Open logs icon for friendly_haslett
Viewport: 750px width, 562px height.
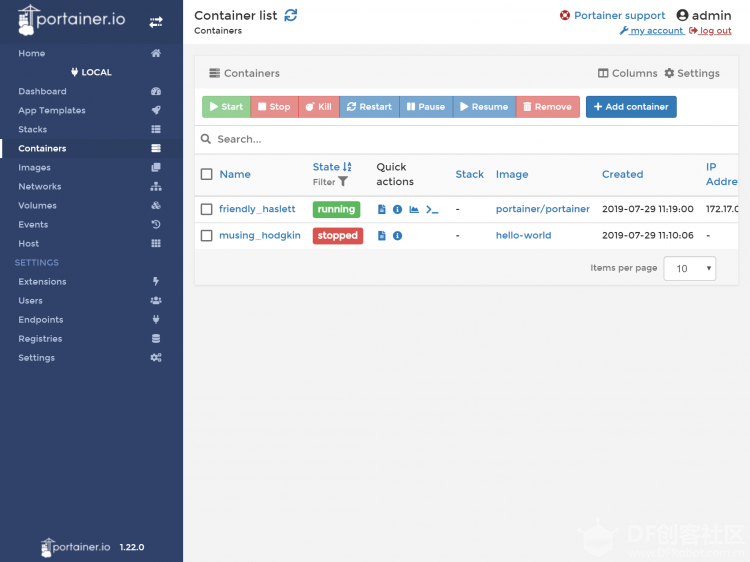[382, 209]
